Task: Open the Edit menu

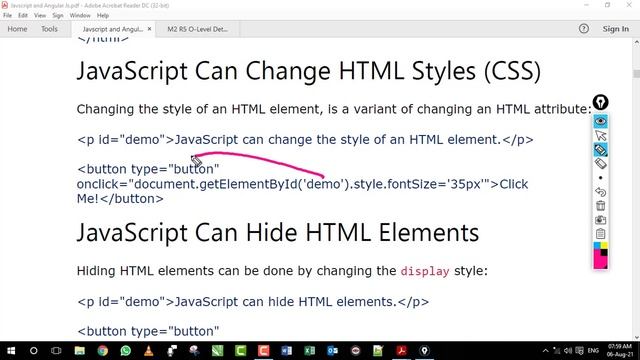Action: click(x=23, y=15)
